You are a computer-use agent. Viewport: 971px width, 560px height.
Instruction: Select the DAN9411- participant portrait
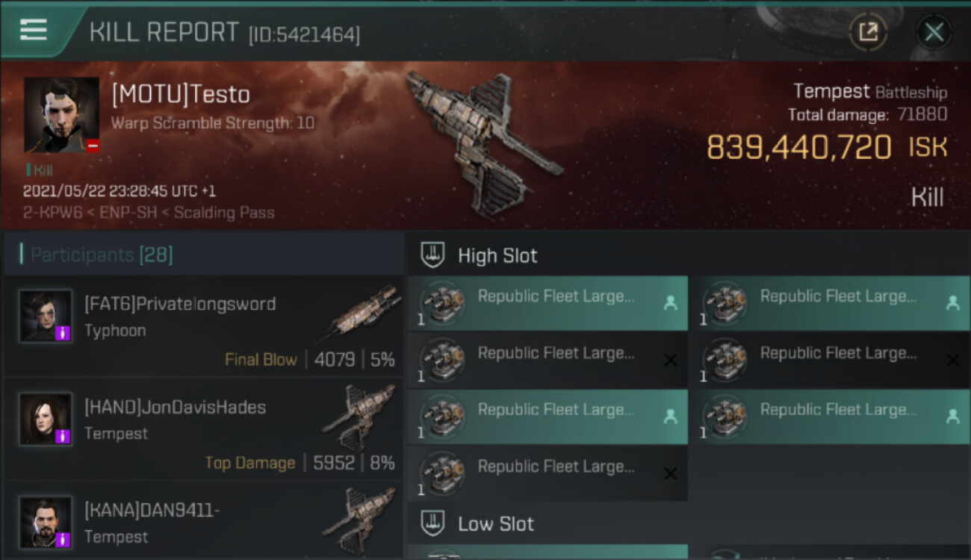(x=46, y=522)
